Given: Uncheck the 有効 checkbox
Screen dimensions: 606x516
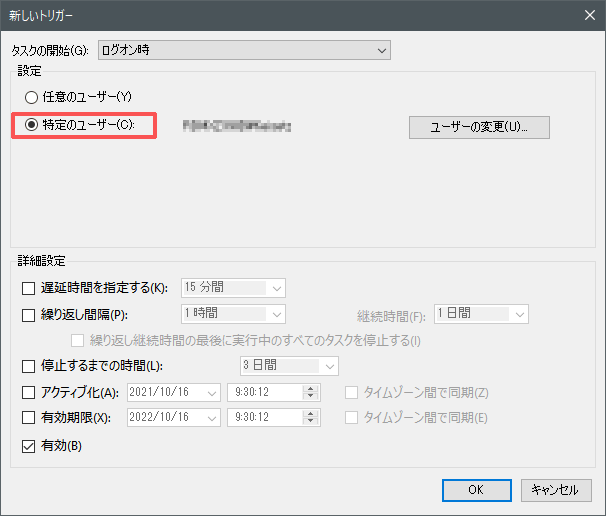Looking at the screenshot, I should point(28,446).
